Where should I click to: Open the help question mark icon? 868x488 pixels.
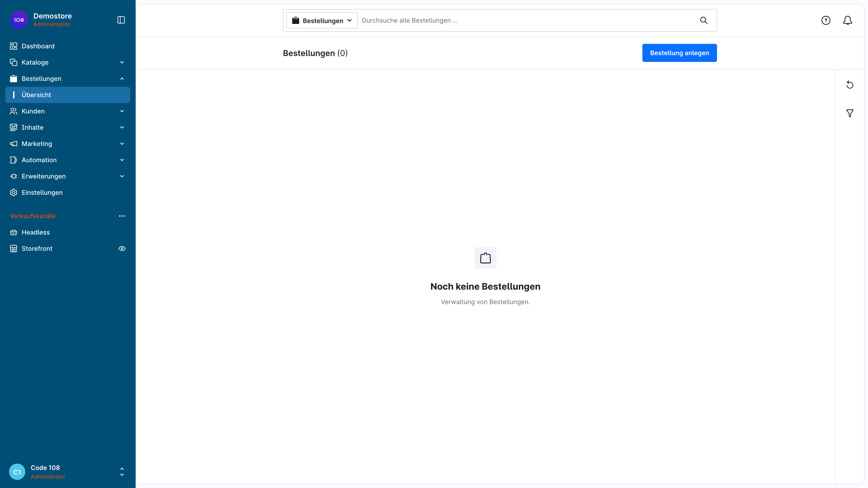click(x=826, y=20)
